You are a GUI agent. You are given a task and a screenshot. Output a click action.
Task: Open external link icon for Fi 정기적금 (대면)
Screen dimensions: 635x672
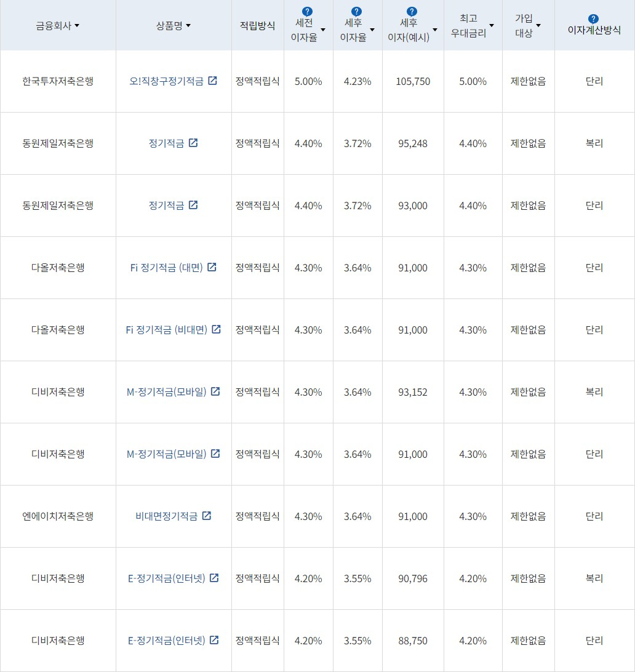pos(212,267)
